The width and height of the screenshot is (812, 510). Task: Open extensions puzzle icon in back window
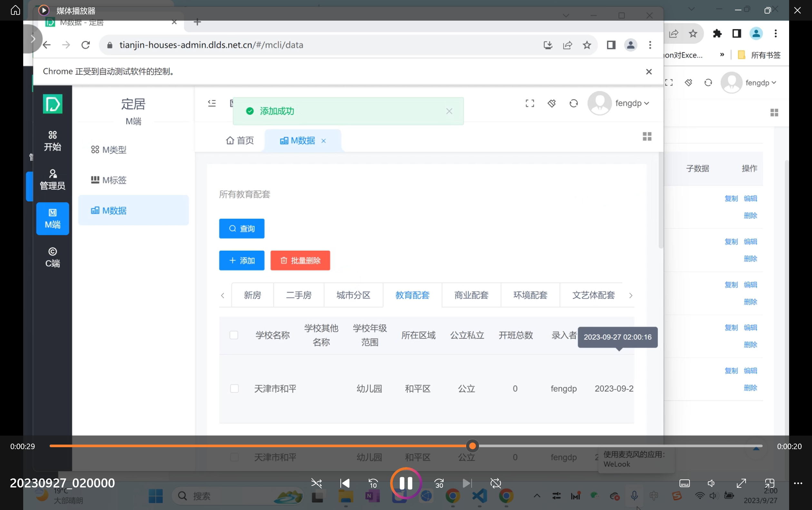717,34
